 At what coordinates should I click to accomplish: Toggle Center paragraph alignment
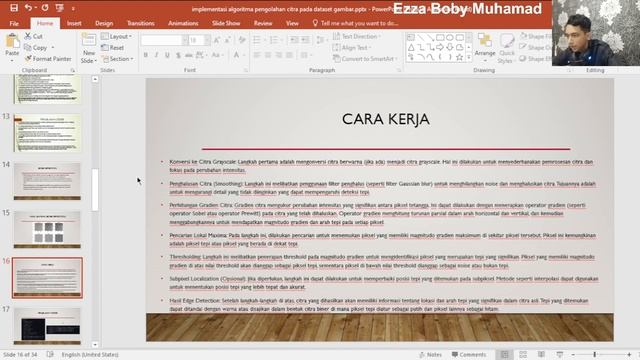pos(268,55)
